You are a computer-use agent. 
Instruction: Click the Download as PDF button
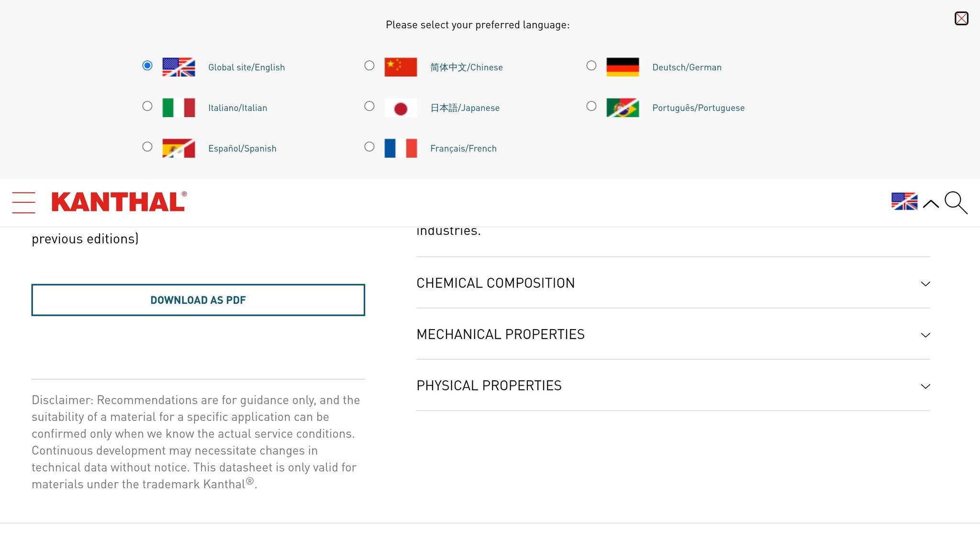tap(198, 300)
